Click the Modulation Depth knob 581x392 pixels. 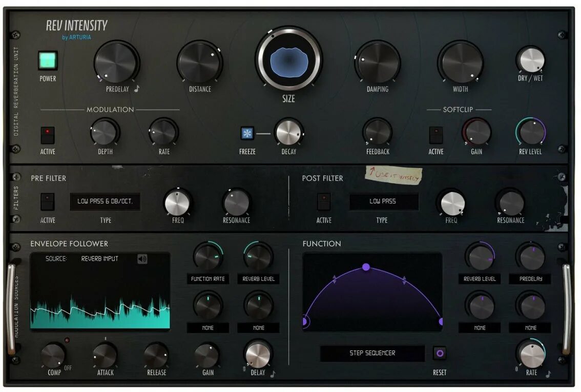tap(104, 132)
